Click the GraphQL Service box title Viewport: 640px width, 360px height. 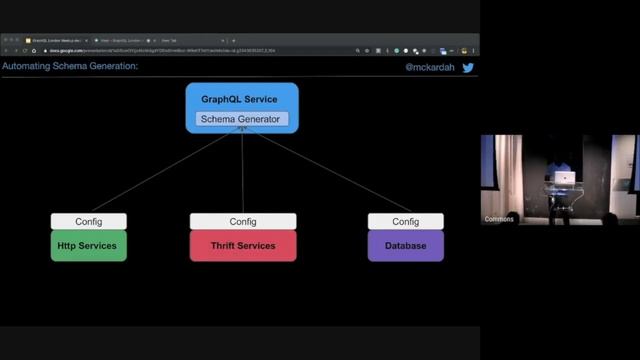coord(239,99)
